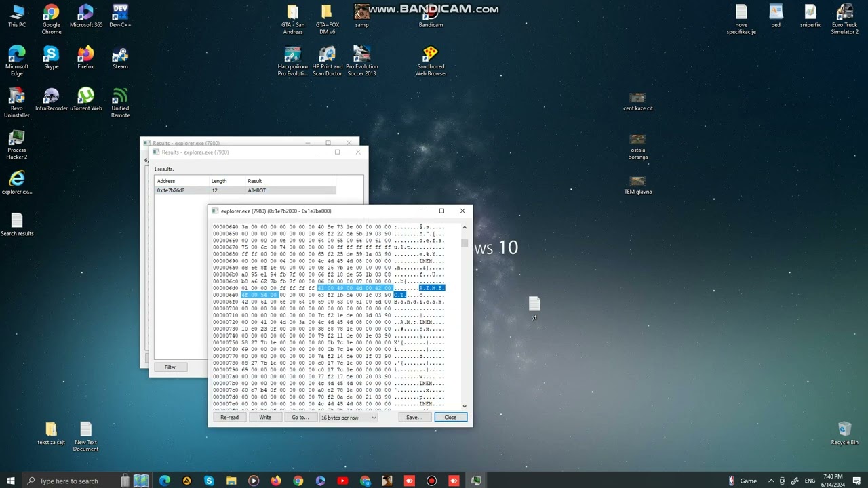Select the Steam desktop shortcut
868x488 pixels.
[x=120, y=58]
